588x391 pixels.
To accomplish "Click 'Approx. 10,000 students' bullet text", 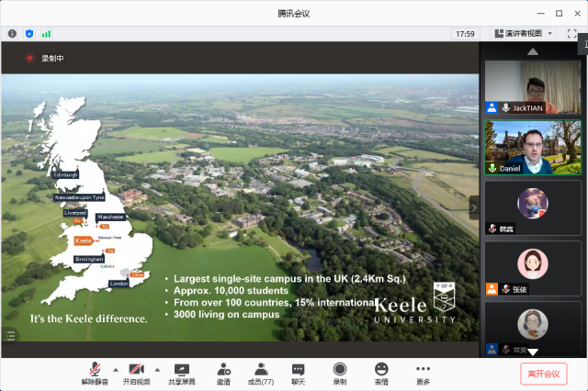I will (x=231, y=291).
